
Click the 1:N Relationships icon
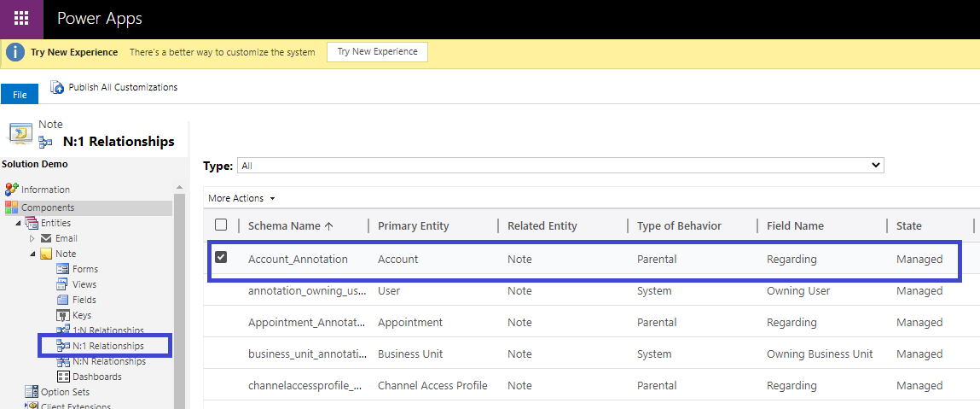point(62,330)
